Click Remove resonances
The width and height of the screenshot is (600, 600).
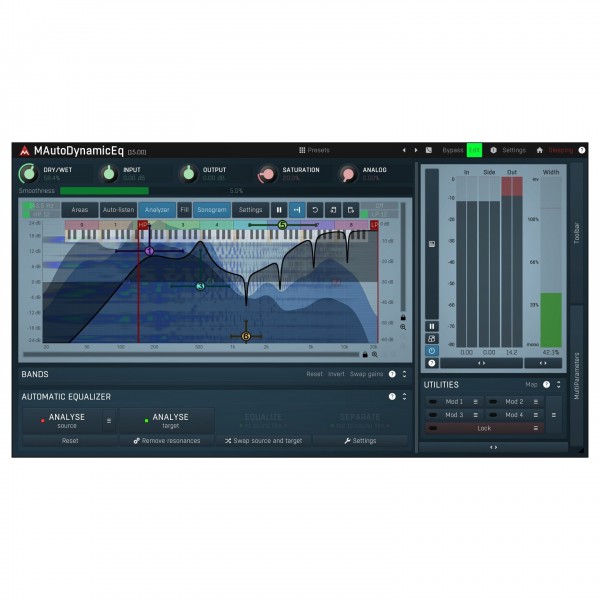(x=166, y=441)
